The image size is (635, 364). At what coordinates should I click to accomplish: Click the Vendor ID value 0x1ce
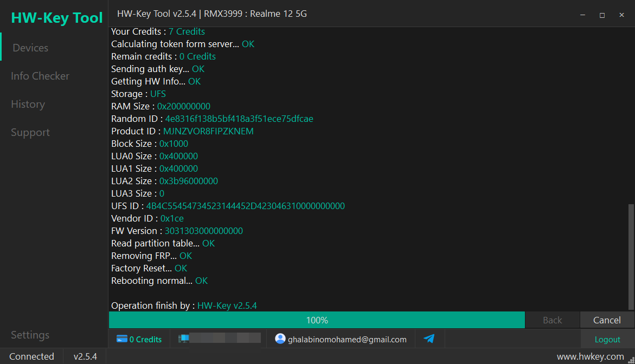click(x=172, y=218)
